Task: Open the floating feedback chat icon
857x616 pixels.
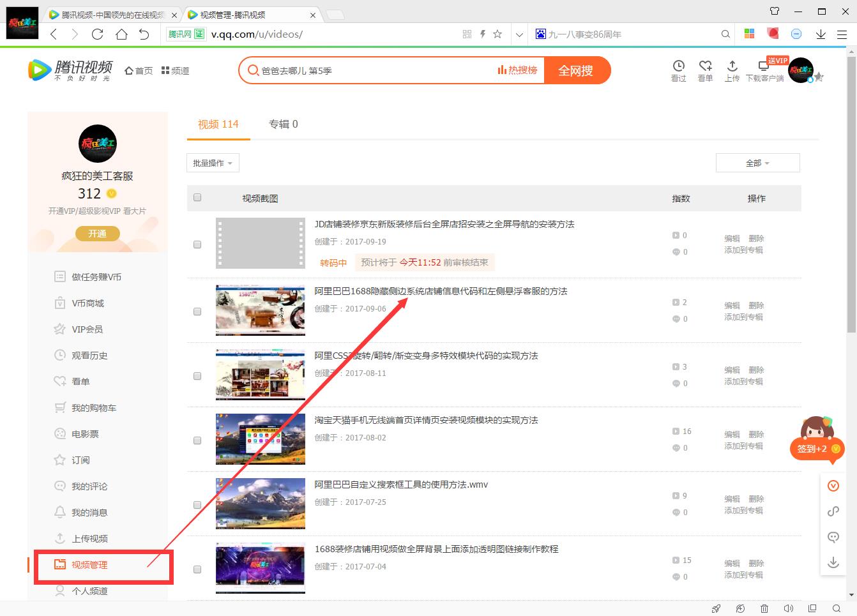Action: pos(833,537)
